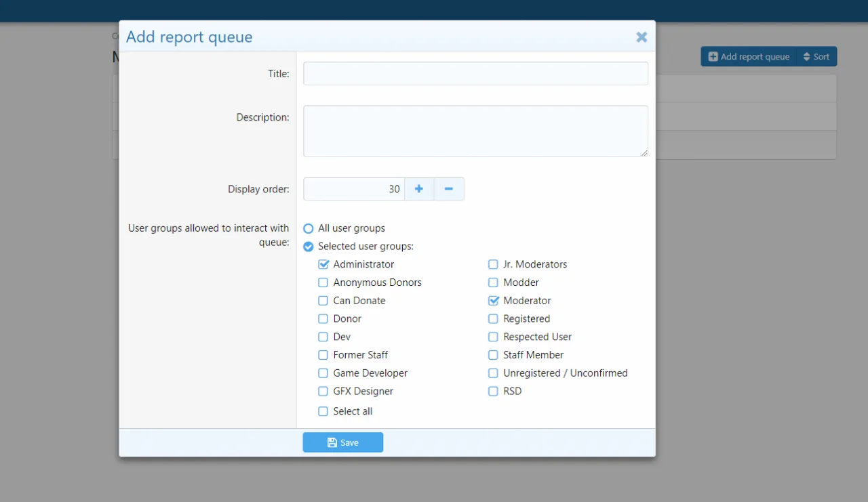
Task: Open the Sort option
Action: click(x=816, y=57)
